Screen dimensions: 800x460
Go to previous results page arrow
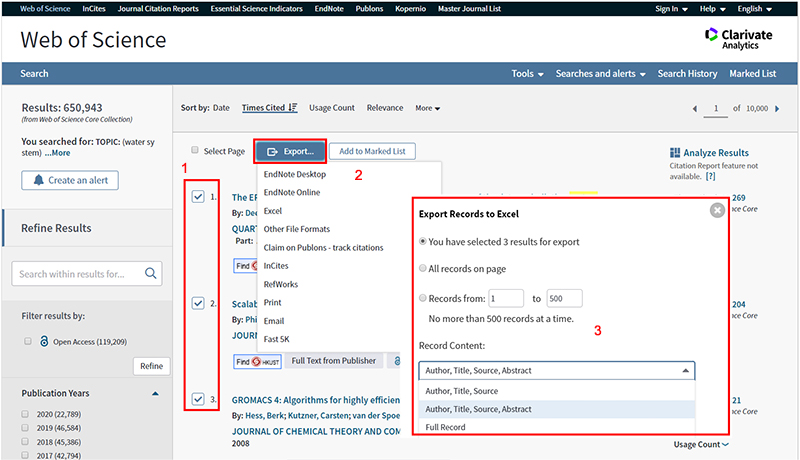point(694,109)
